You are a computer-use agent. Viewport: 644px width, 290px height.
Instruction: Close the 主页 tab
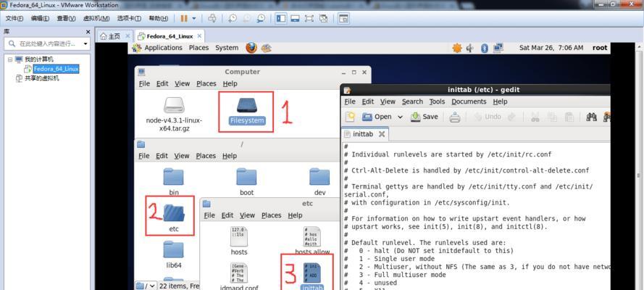pos(127,36)
